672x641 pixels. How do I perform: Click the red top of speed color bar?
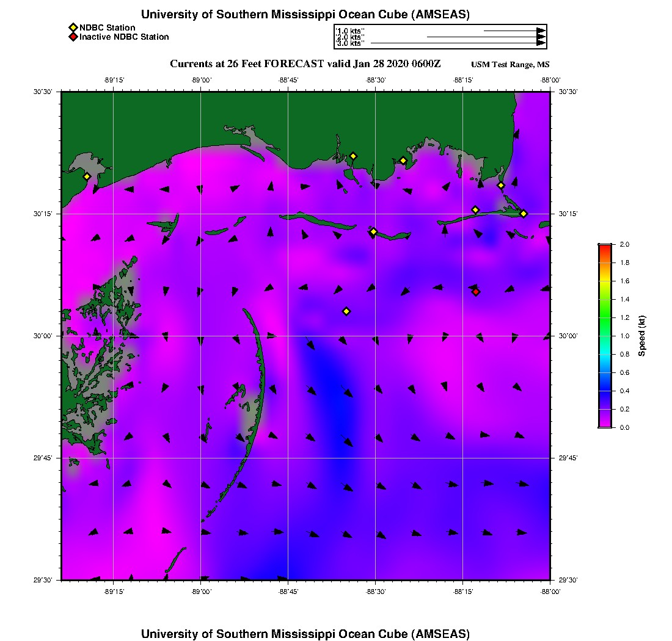click(x=604, y=247)
